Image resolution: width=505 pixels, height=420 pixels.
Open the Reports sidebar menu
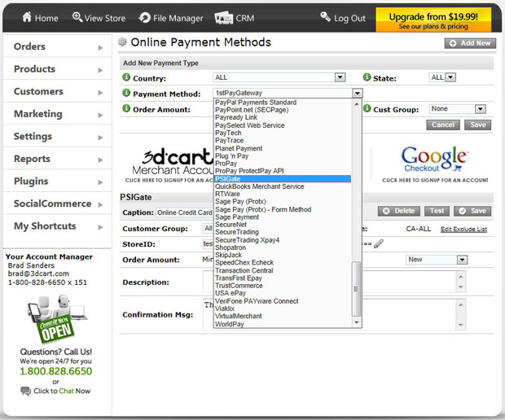tap(58, 159)
